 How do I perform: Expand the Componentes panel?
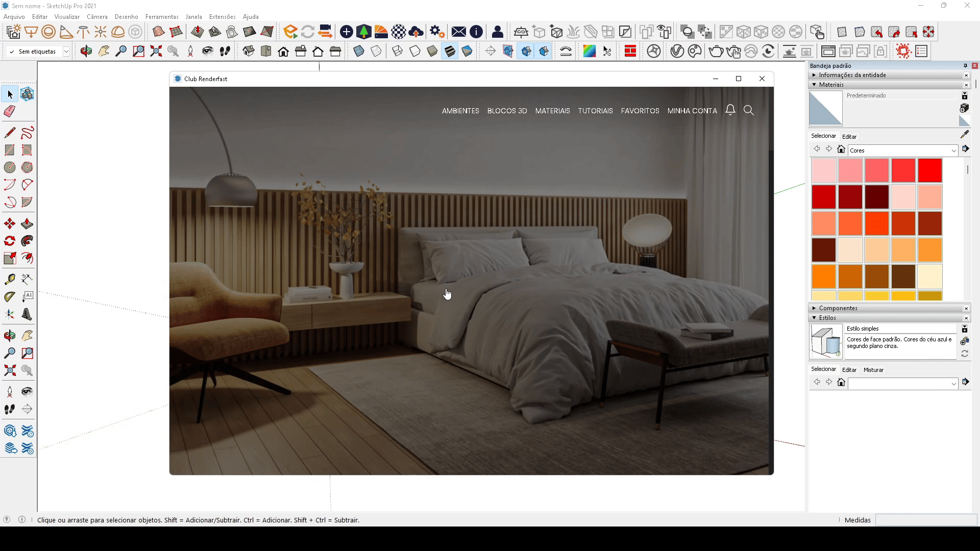click(x=814, y=308)
